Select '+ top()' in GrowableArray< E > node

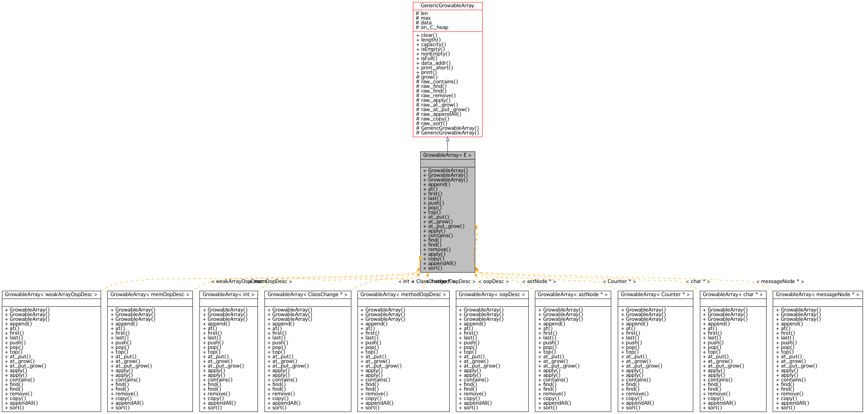(x=432, y=213)
